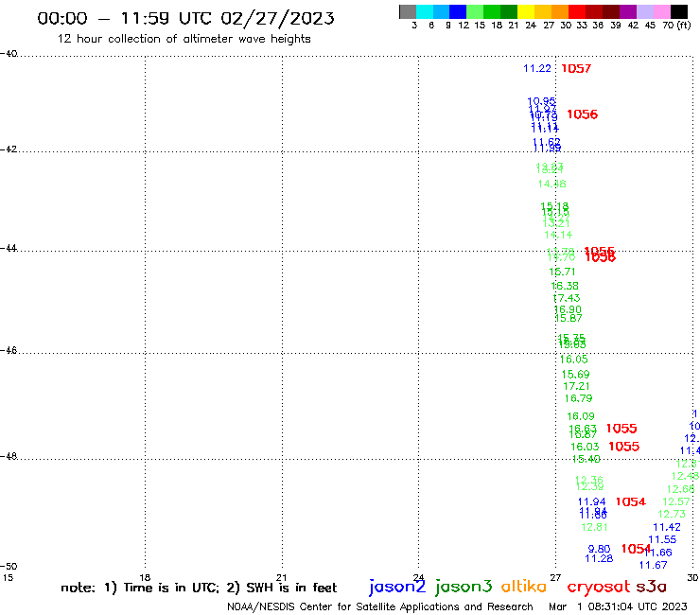
Task: Select the blue '9.80' wave height reading
Action: pyautogui.click(x=599, y=549)
